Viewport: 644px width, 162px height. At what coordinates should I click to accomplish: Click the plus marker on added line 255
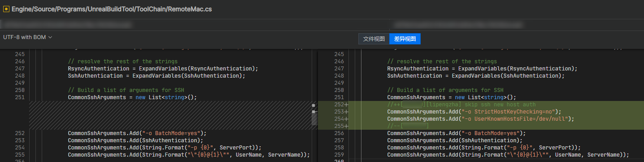[346, 126]
